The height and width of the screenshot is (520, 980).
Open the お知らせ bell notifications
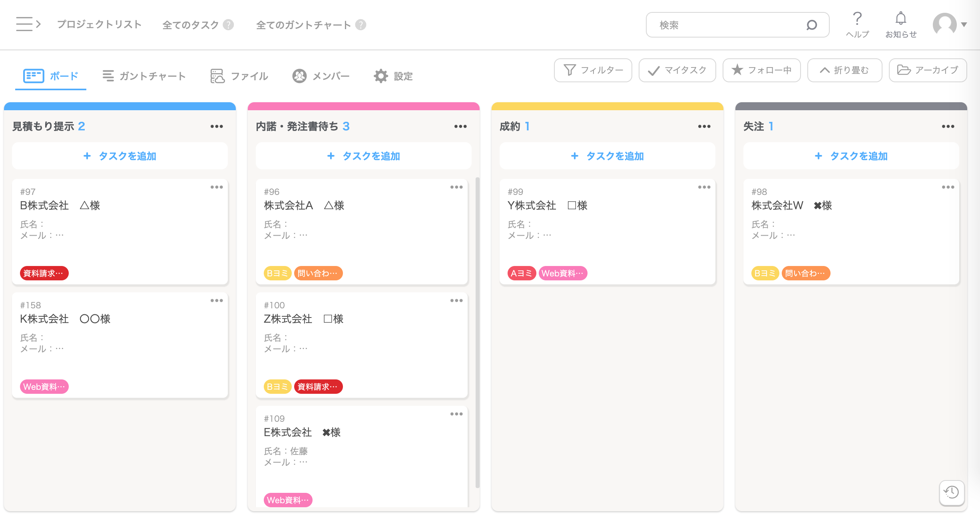click(900, 19)
